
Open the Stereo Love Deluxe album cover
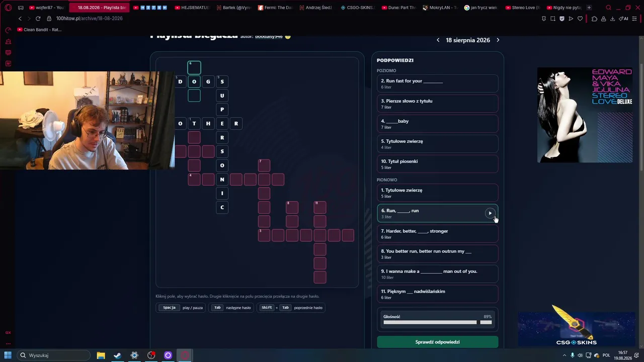(585, 115)
